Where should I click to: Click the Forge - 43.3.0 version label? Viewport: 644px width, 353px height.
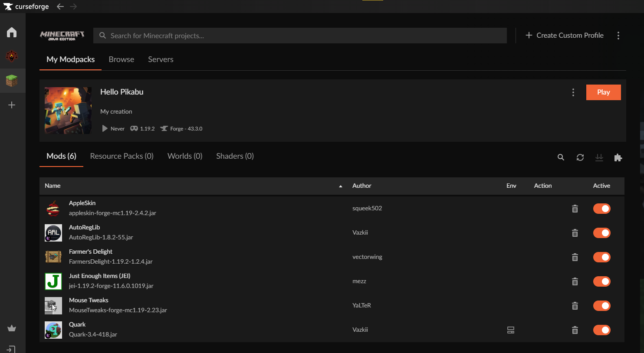coord(186,129)
